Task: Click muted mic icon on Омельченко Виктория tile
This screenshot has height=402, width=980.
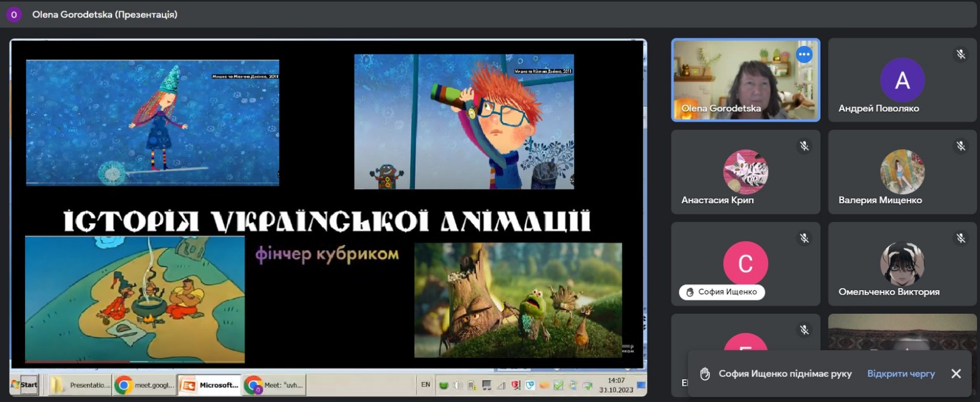Action: (x=960, y=238)
